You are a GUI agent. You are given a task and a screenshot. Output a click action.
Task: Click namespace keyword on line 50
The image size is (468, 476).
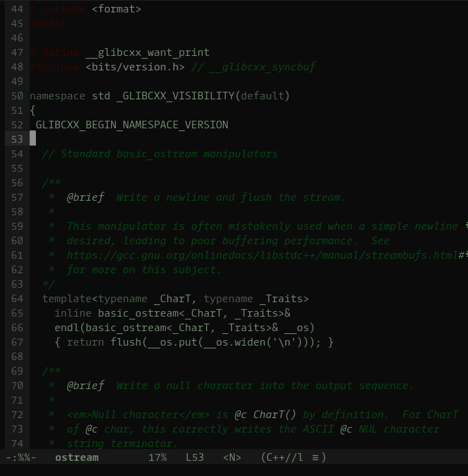pos(57,96)
